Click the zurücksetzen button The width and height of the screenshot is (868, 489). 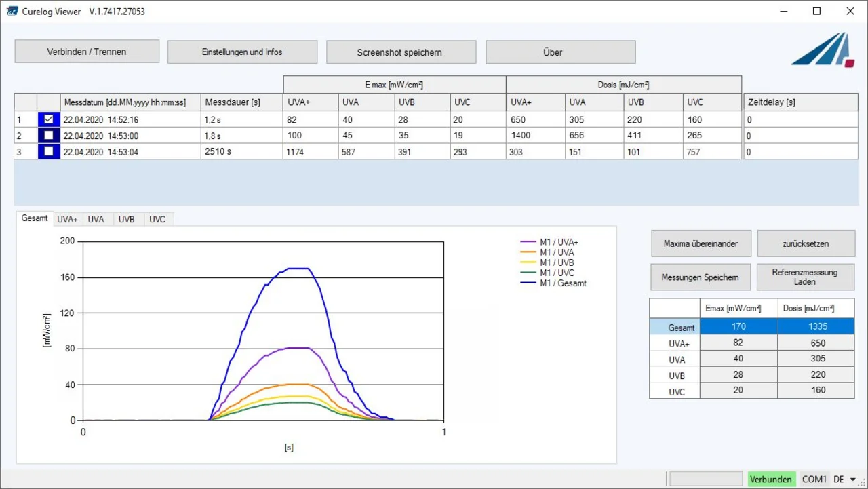click(x=806, y=243)
